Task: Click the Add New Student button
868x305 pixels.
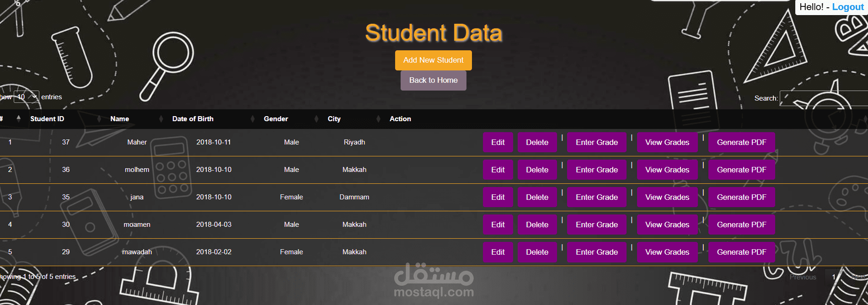Action: pyautogui.click(x=433, y=60)
